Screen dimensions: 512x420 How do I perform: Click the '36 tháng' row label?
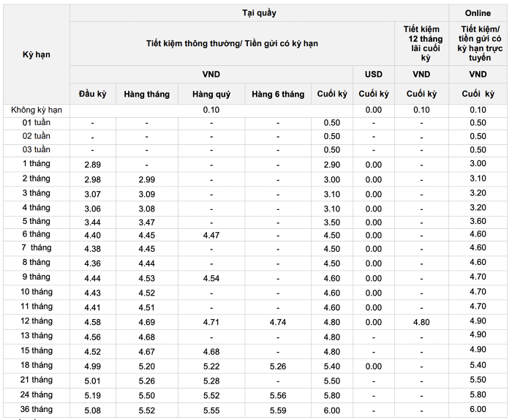pos(37,409)
